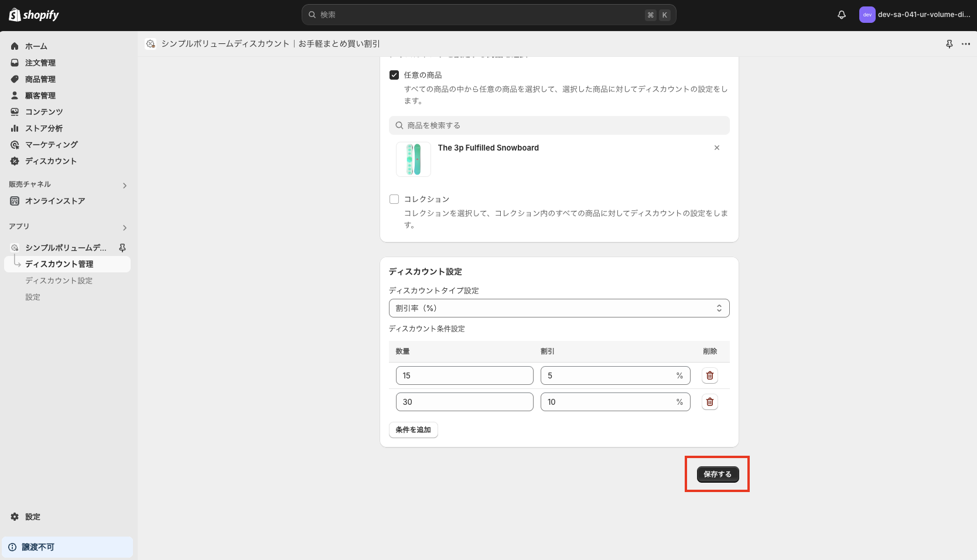
Task: Click the 保存する save button
Action: (718, 474)
